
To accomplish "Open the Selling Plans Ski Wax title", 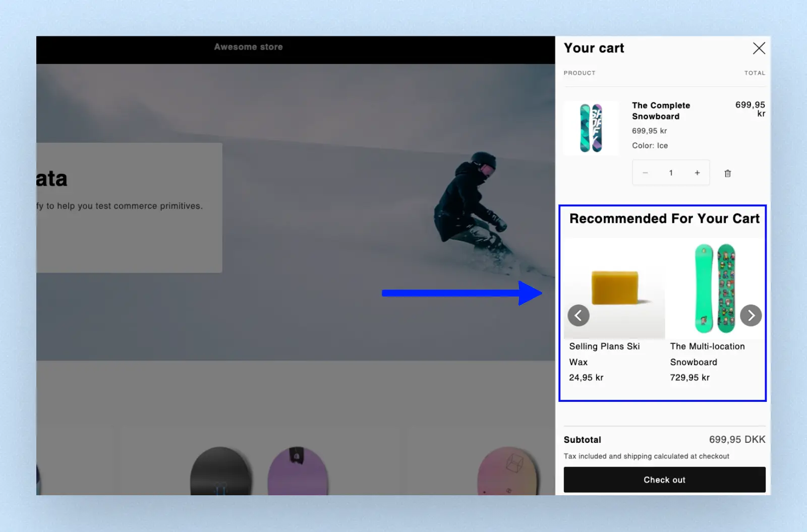I will click(x=604, y=354).
